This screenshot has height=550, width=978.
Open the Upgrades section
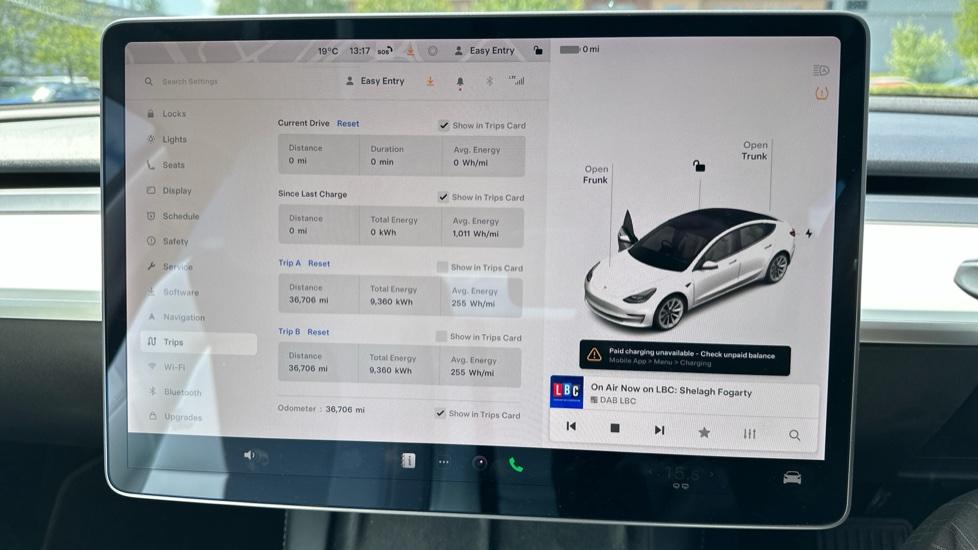point(175,417)
